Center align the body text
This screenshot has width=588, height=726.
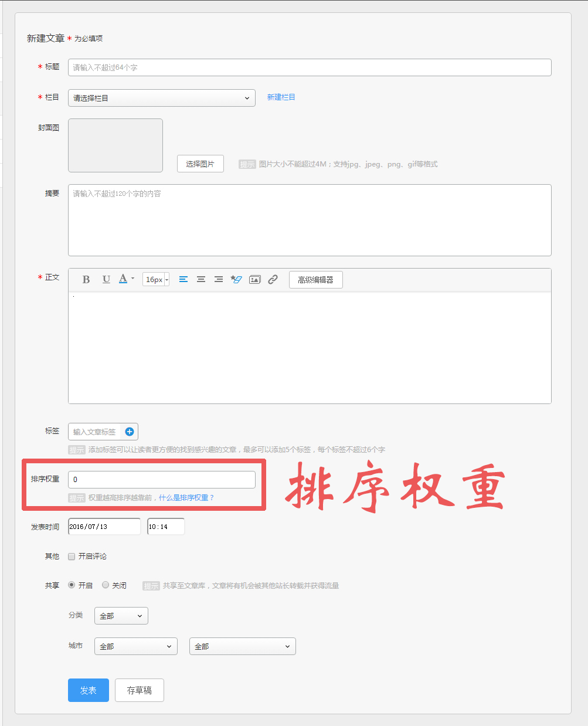point(201,280)
